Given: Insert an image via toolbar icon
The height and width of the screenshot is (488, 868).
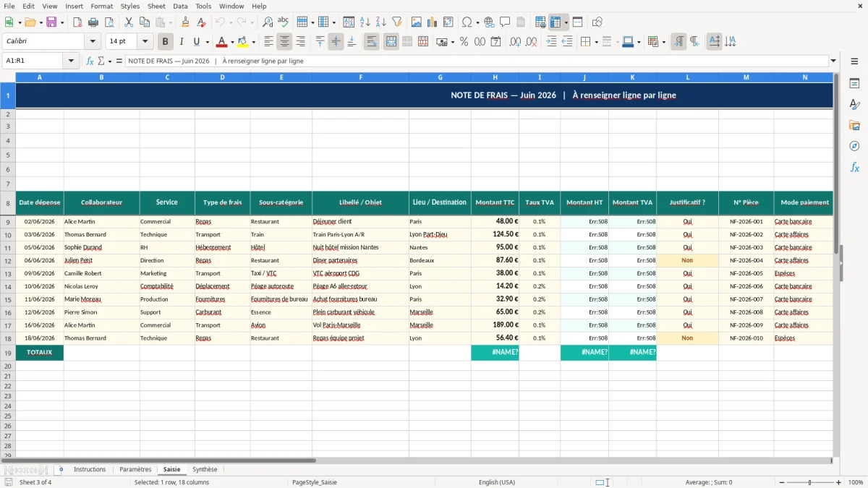Looking at the screenshot, I should click(417, 22).
